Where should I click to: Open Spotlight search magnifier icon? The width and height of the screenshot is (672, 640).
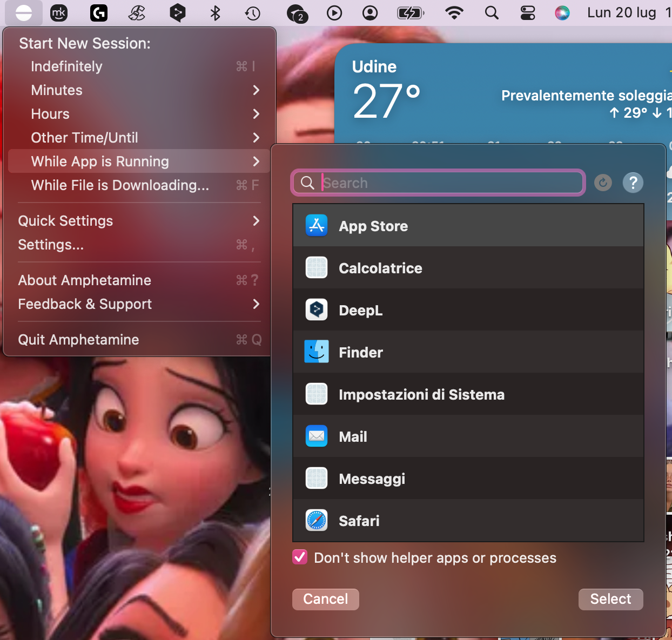click(492, 12)
